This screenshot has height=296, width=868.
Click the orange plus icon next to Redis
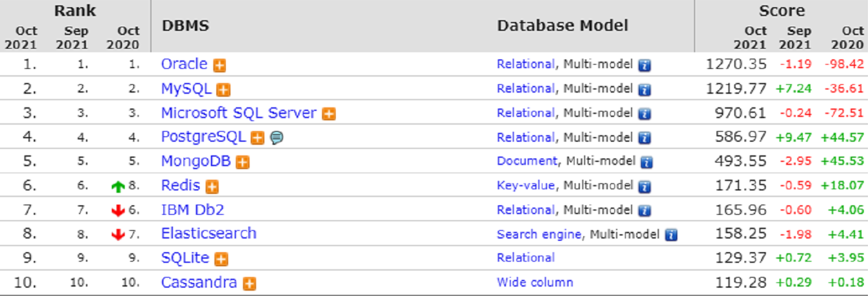(x=212, y=187)
